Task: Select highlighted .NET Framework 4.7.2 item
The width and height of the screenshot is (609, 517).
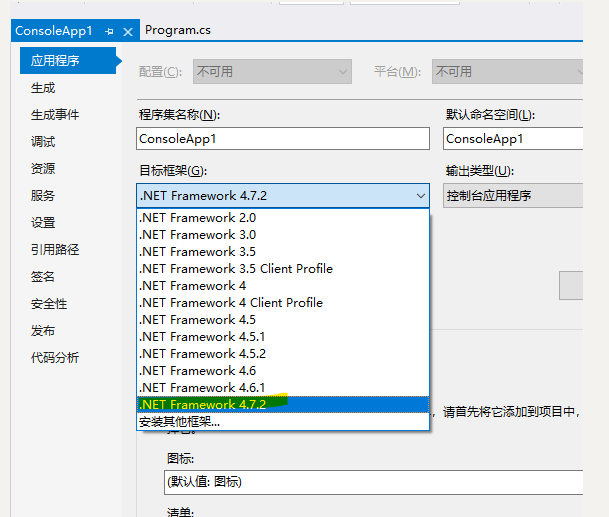Action: coord(283,405)
